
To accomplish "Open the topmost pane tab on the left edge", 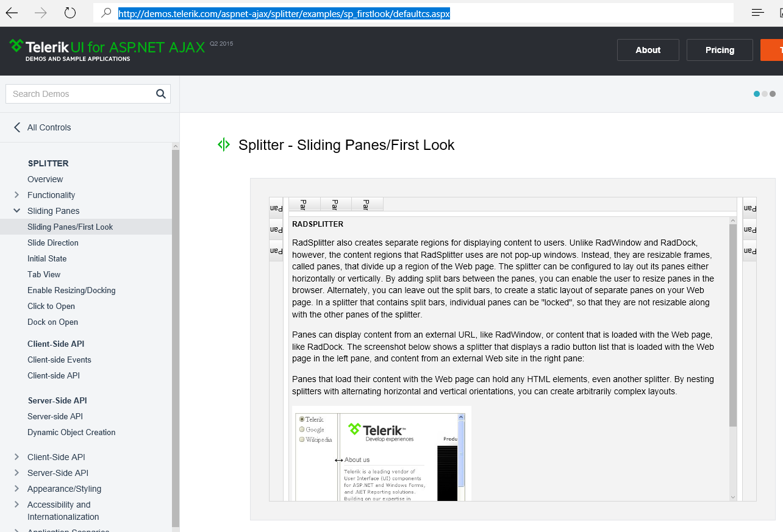I will tap(276, 208).
